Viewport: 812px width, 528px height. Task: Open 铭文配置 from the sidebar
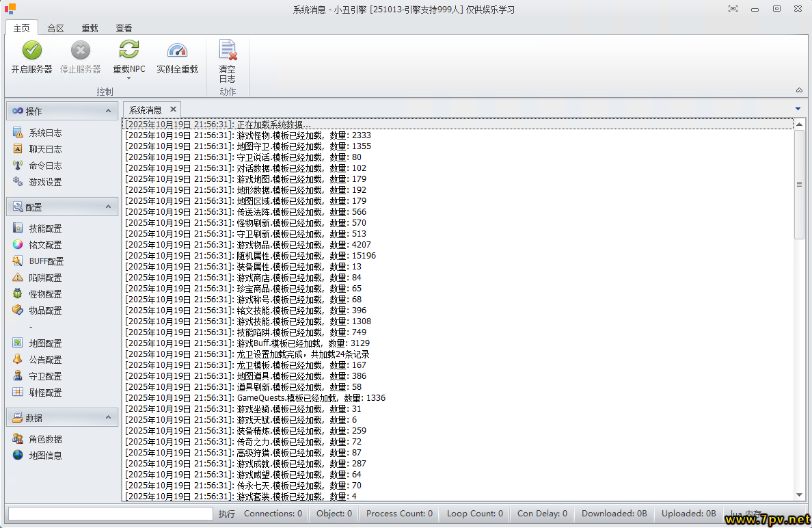(x=45, y=245)
